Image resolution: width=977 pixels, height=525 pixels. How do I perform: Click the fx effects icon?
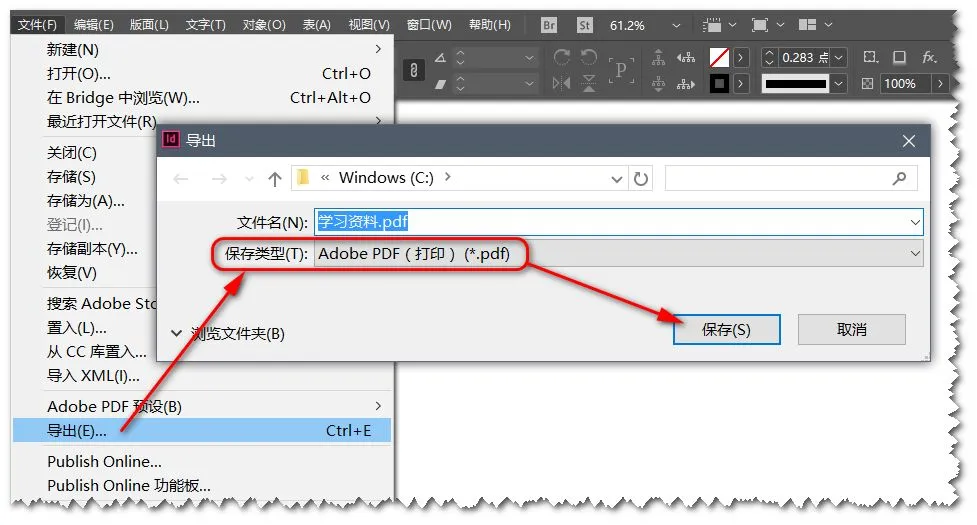pyautogui.click(x=929, y=57)
